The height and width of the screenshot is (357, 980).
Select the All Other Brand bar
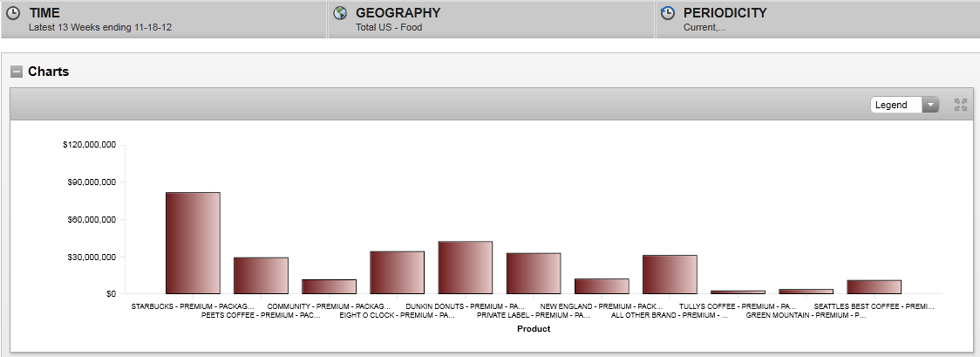click(669, 274)
